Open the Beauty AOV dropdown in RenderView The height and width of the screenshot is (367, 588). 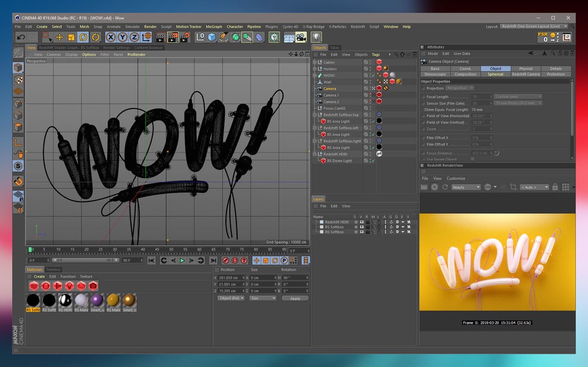tap(465, 187)
